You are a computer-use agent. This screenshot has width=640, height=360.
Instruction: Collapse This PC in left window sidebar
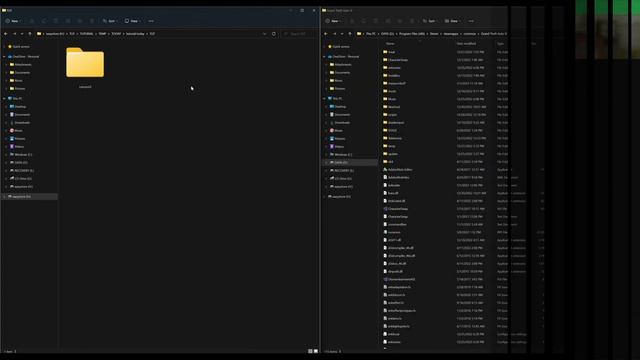point(4,98)
